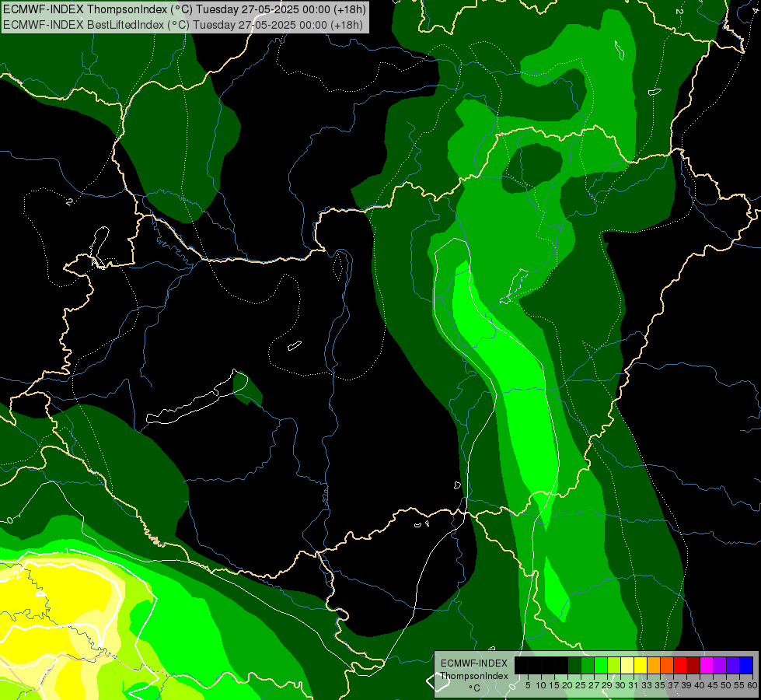761x700 pixels.
Task: Click the legend scale value 25
Action: pyautogui.click(x=581, y=685)
